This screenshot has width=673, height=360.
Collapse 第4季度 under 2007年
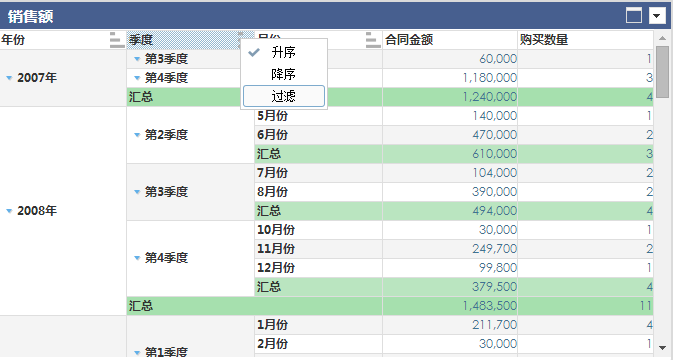[137, 78]
